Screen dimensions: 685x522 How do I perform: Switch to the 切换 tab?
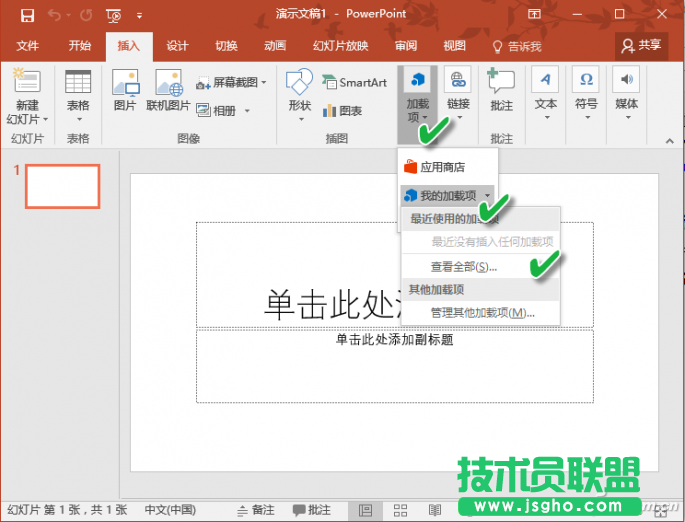[x=226, y=46]
